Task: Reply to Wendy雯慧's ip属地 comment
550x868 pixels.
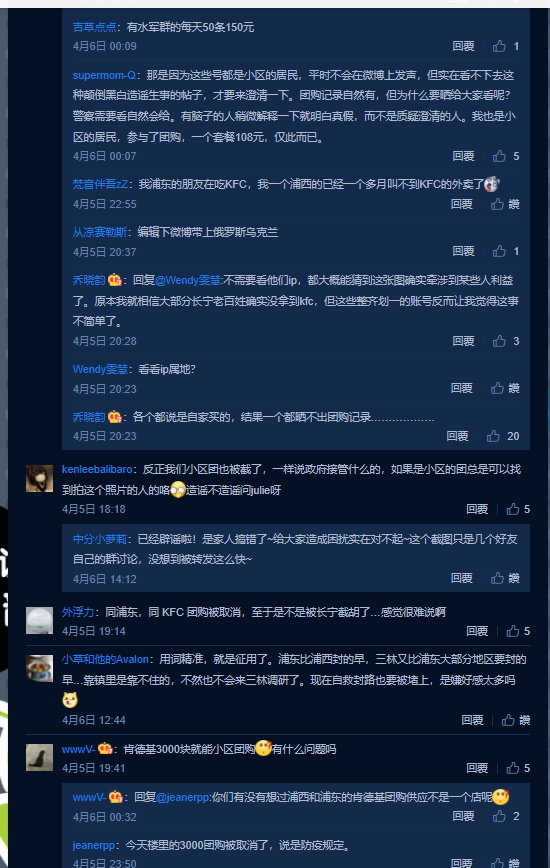Action: [x=461, y=388]
